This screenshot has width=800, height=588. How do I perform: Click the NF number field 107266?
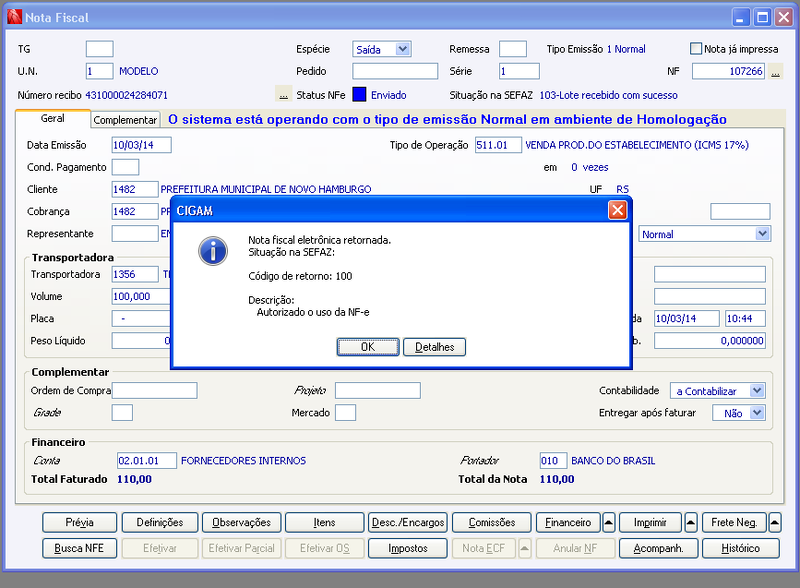coord(729,71)
